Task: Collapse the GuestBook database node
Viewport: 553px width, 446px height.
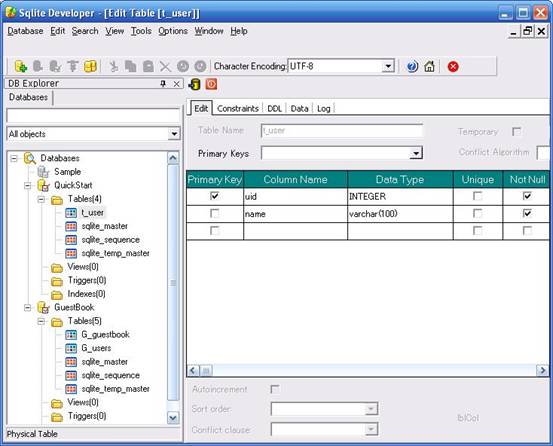Action: (28, 308)
